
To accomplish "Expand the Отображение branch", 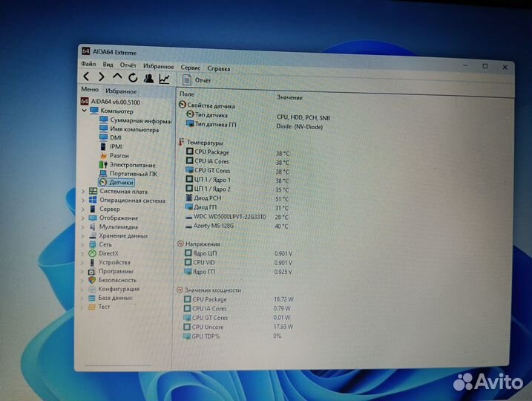I will pos(83,218).
